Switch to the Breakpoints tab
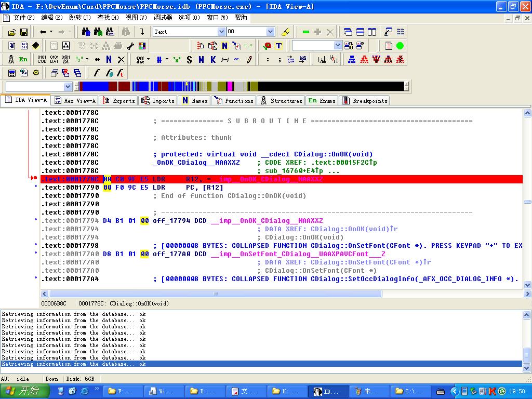This screenshot has height=399, width=532. (x=365, y=100)
